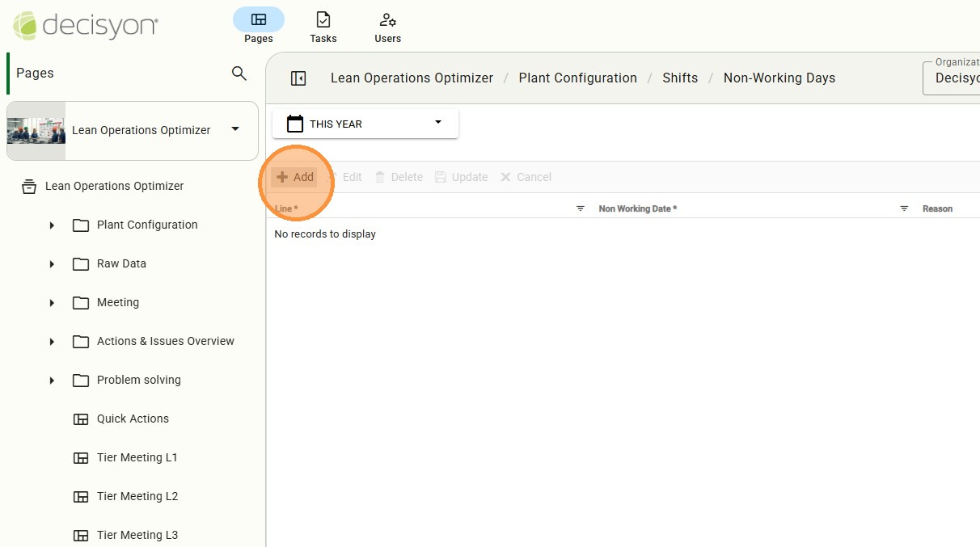Expand the Plant Configuration folder

pyautogui.click(x=52, y=225)
